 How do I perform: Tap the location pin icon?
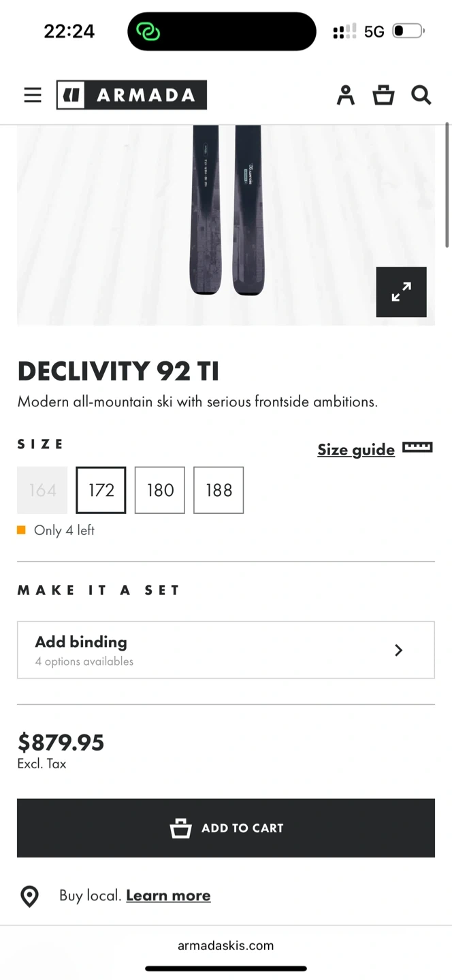[x=30, y=896]
